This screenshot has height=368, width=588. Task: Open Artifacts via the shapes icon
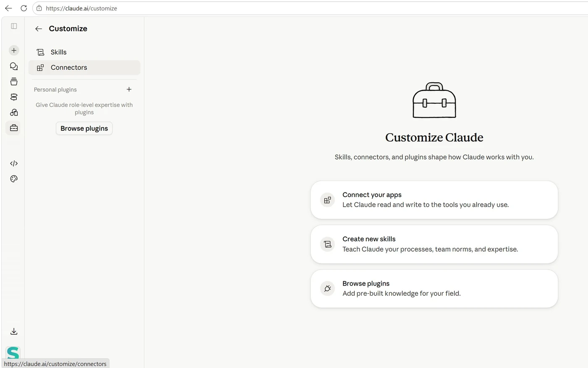[x=14, y=113]
